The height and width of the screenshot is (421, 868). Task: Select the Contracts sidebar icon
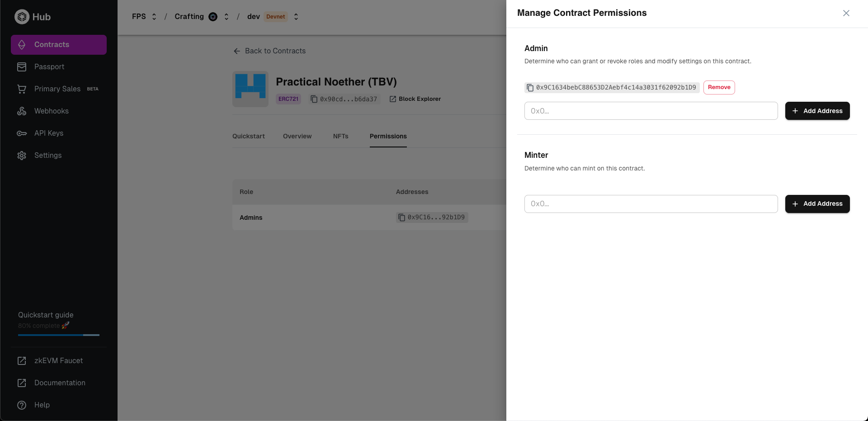click(22, 44)
